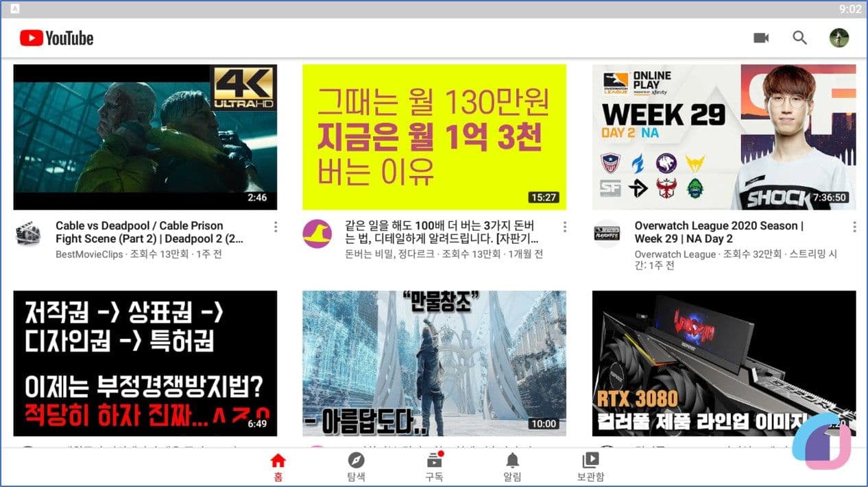The width and height of the screenshot is (868, 487).
Task: Play 저작권 상표권 video thumbnail
Action: point(145,364)
